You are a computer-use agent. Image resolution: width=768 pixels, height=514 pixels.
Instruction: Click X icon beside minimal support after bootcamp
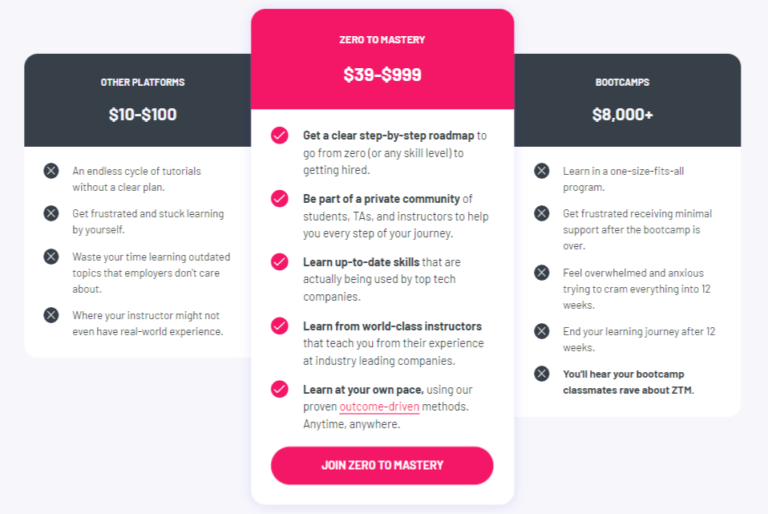point(542,213)
